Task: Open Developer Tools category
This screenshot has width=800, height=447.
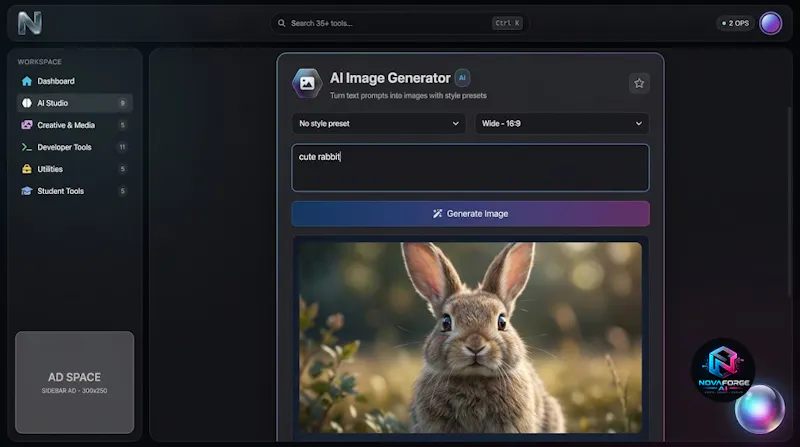Action: pyautogui.click(x=74, y=147)
